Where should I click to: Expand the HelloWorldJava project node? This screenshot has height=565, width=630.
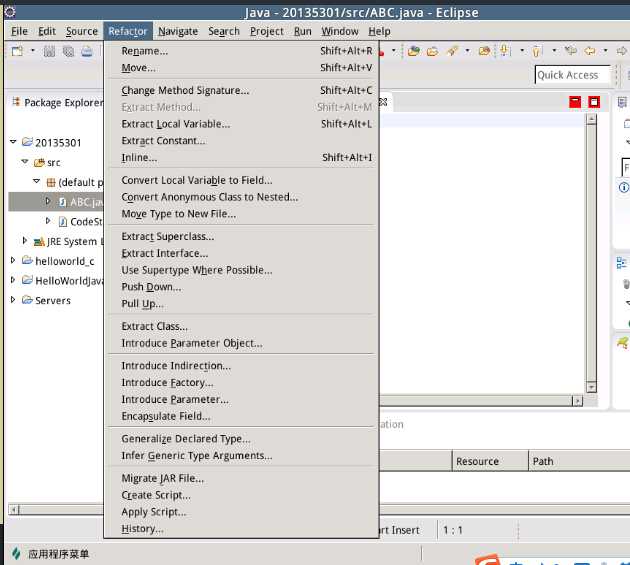click(13, 280)
